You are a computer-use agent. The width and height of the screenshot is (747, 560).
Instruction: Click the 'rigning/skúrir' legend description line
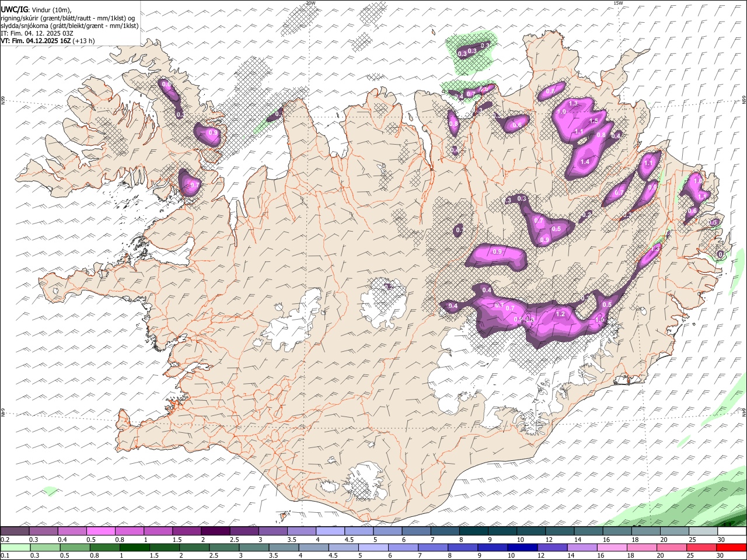[x=68, y=18]
